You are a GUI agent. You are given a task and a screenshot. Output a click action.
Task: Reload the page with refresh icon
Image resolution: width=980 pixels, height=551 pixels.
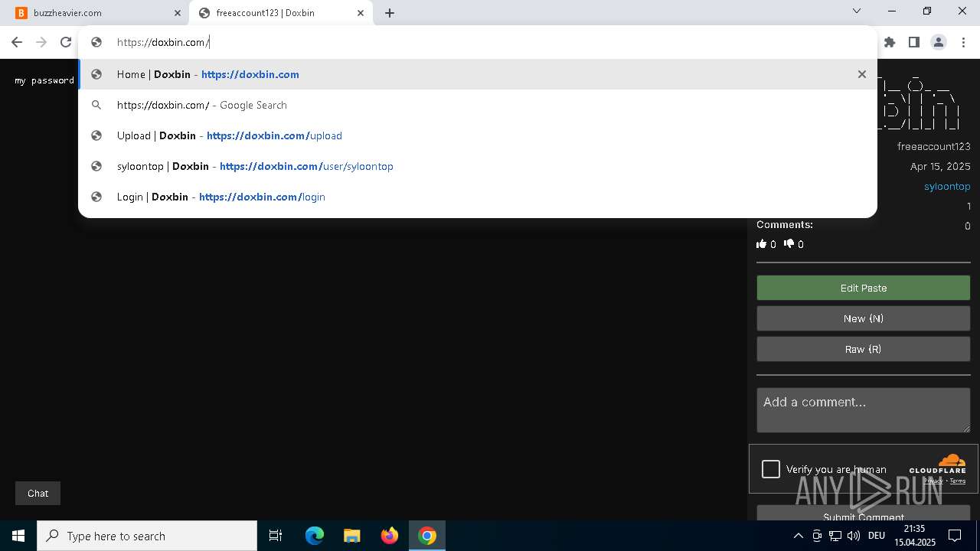(66, 42)
